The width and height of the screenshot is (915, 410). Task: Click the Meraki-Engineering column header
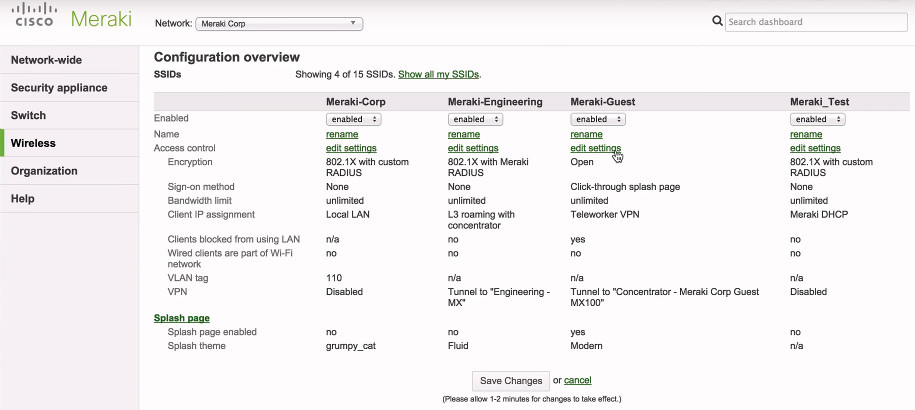[495, 102]
